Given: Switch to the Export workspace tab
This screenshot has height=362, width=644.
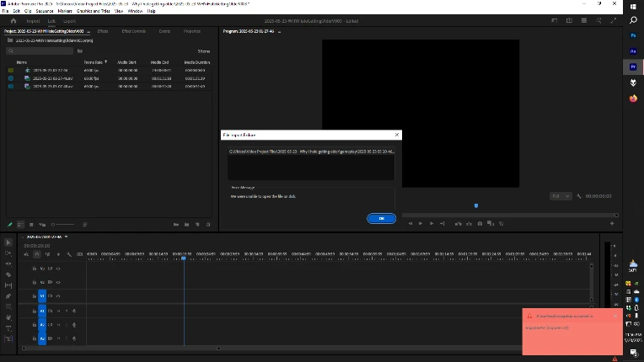Looking at the screenshot, I should [69, 21].
